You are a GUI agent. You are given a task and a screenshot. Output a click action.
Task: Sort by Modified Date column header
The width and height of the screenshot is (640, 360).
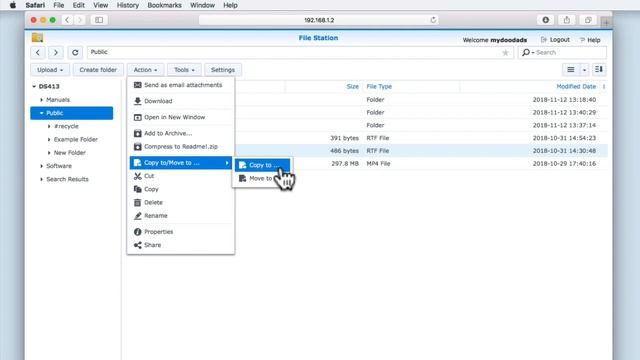576,87
